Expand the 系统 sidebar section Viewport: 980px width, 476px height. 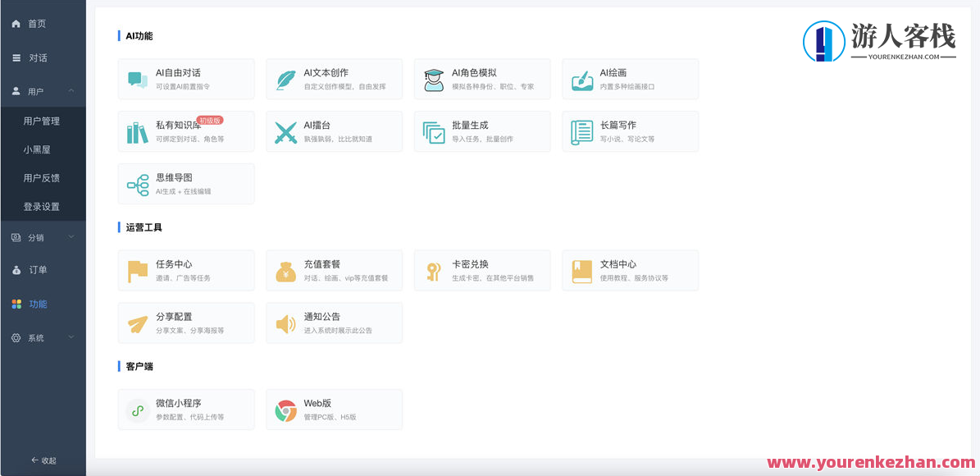pos(43,337)
